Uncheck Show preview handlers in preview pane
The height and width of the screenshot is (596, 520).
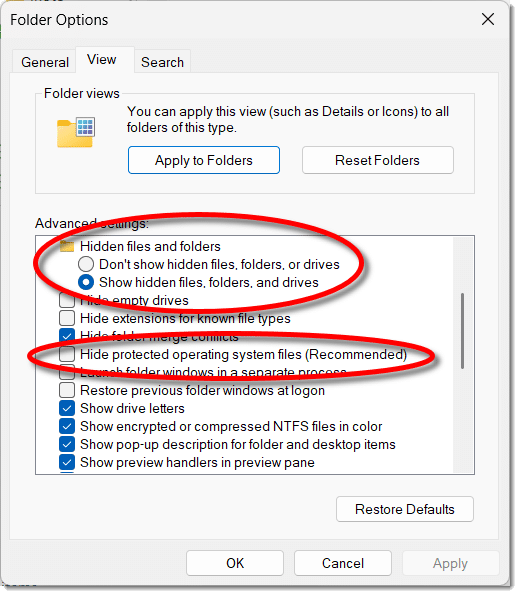(67, 463)
